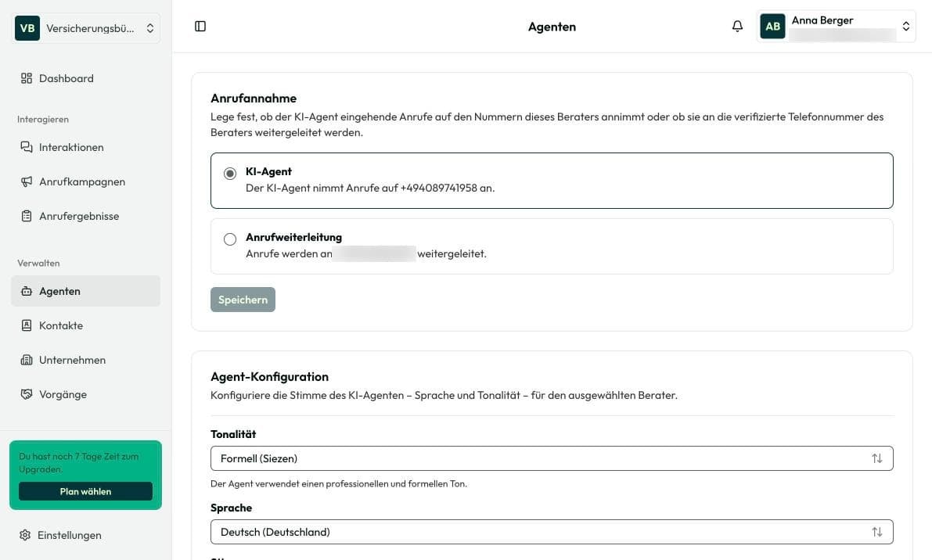Click the Sprache field label

click(231, 508)
